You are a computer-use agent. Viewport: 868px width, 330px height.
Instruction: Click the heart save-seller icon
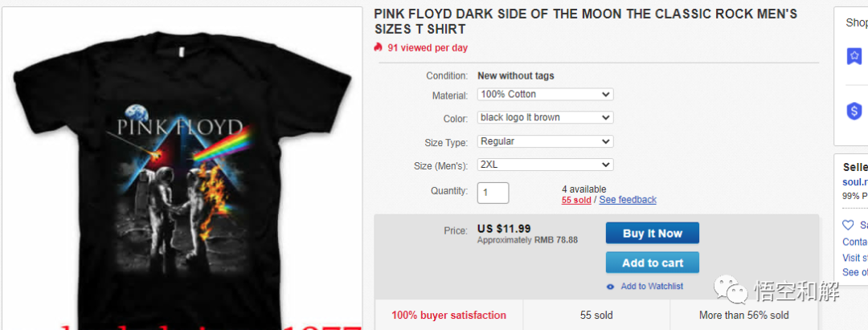point(848,226)
